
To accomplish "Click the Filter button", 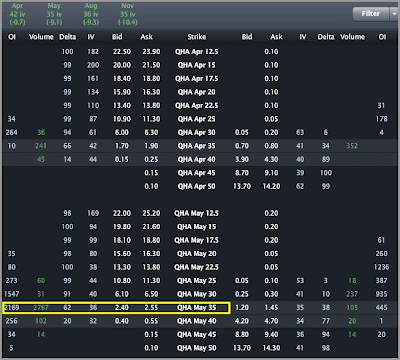I will (x=371, y=14).
